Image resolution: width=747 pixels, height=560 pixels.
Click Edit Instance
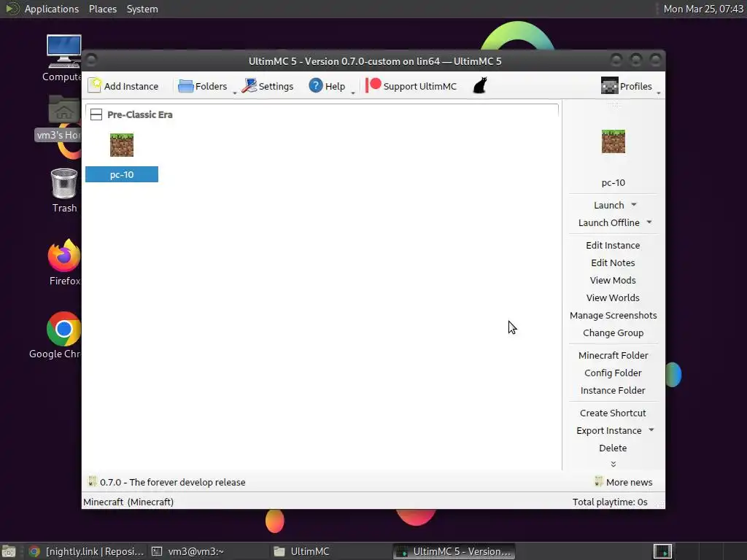pos(613,245)
